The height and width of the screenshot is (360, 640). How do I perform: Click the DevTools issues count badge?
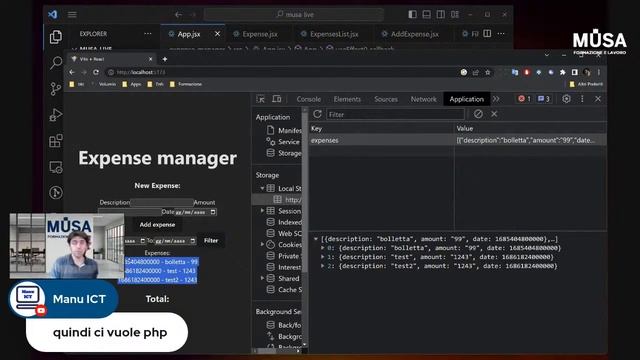[544, 99]
